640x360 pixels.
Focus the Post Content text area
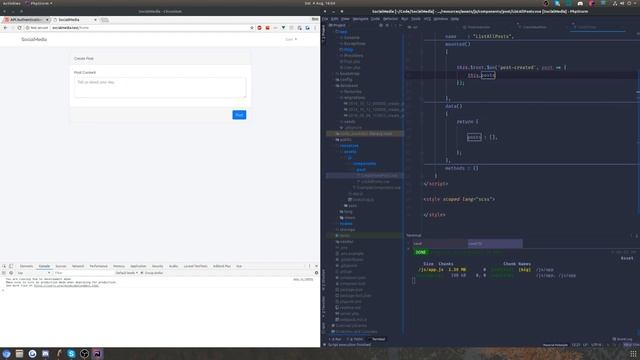(160, 88)
